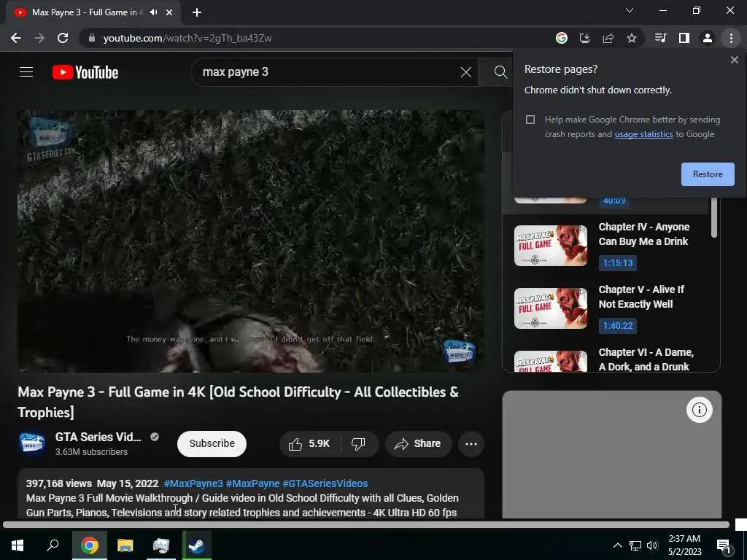747x560 pixels.
Task: Open the #MaxPayne hashtag
Action: coord(252,483)
